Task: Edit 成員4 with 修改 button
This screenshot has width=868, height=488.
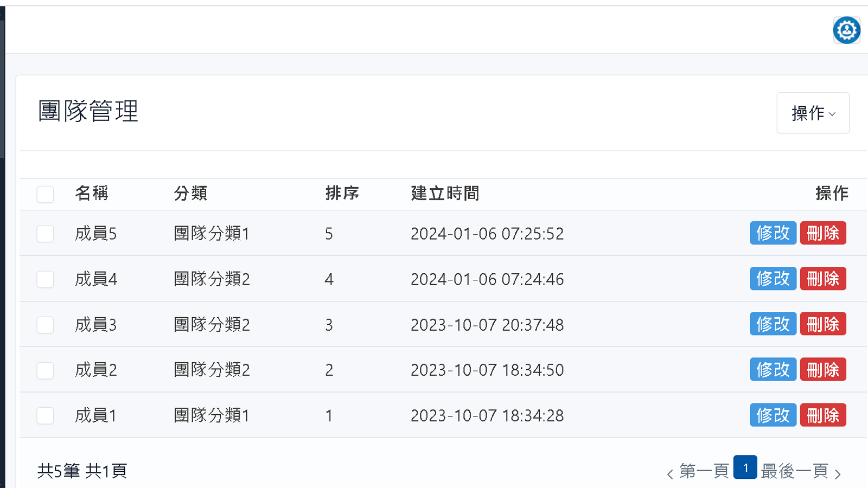Action: 773,279
